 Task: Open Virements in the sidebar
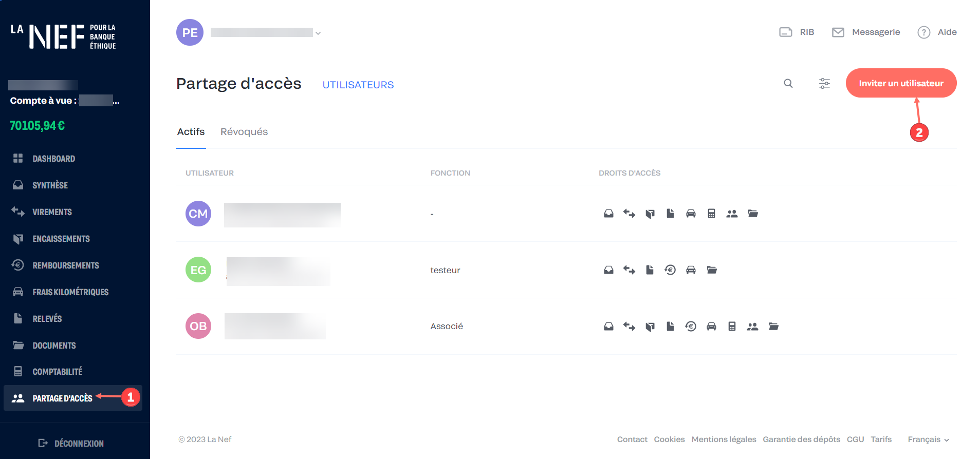(52, 212)
